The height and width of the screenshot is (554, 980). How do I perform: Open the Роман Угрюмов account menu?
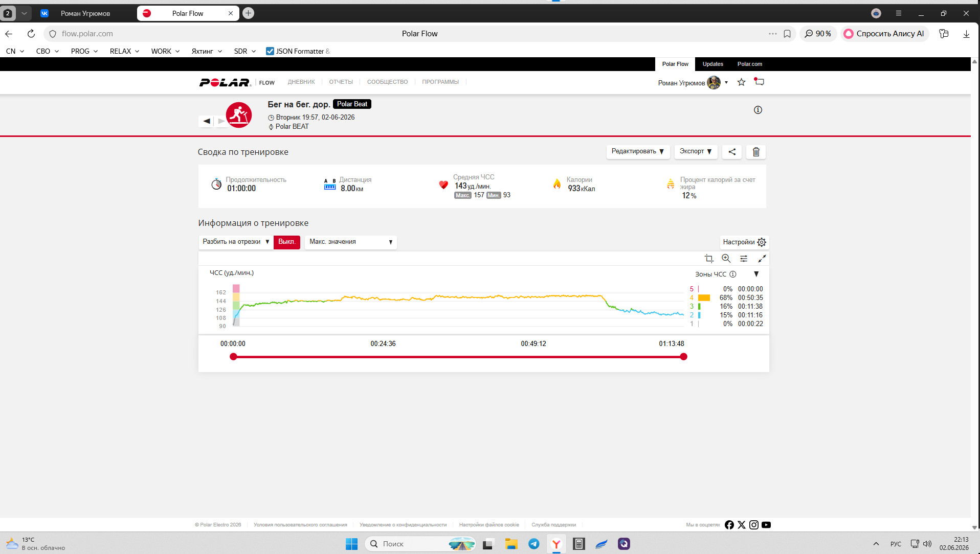click(693, 83)
